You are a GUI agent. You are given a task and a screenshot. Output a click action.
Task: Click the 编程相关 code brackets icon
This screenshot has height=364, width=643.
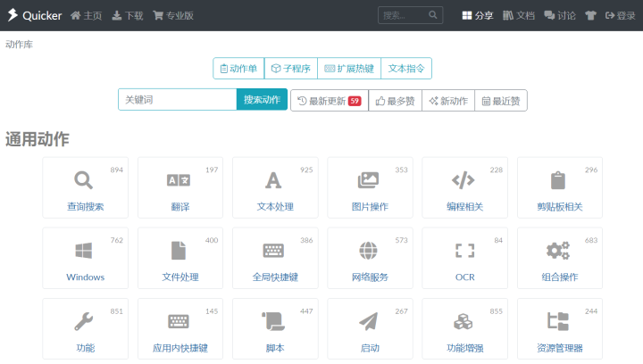(463, 180)
